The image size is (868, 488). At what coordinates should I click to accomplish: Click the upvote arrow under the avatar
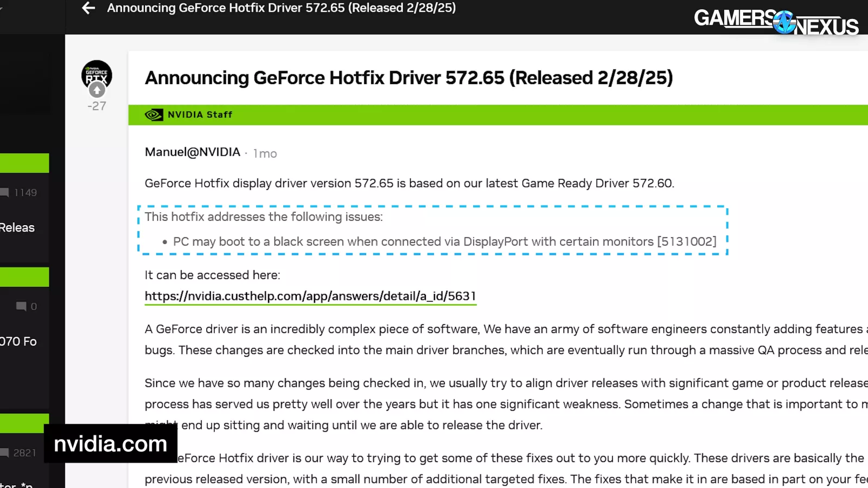tap(97, 90)
